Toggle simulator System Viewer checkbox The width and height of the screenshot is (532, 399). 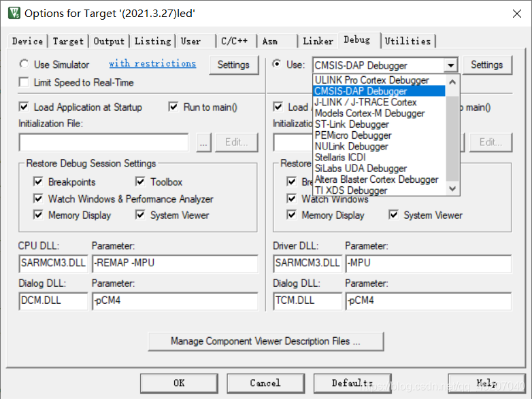point(140,215)
